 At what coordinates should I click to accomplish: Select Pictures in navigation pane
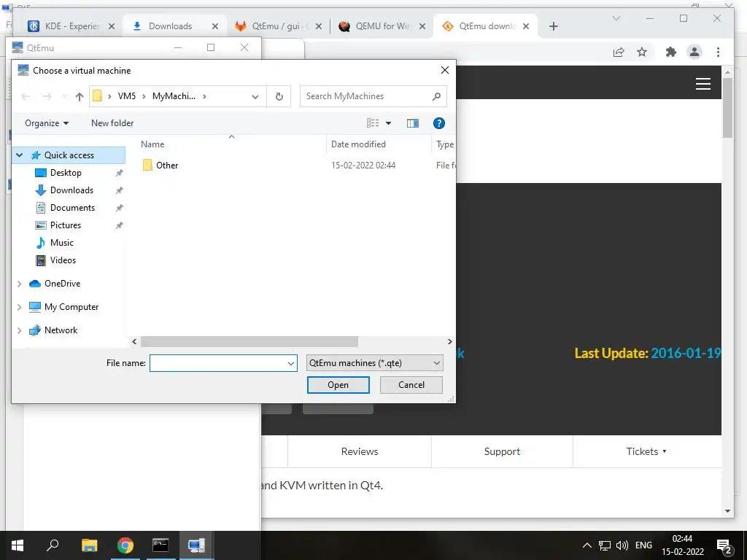pos(65,225)
